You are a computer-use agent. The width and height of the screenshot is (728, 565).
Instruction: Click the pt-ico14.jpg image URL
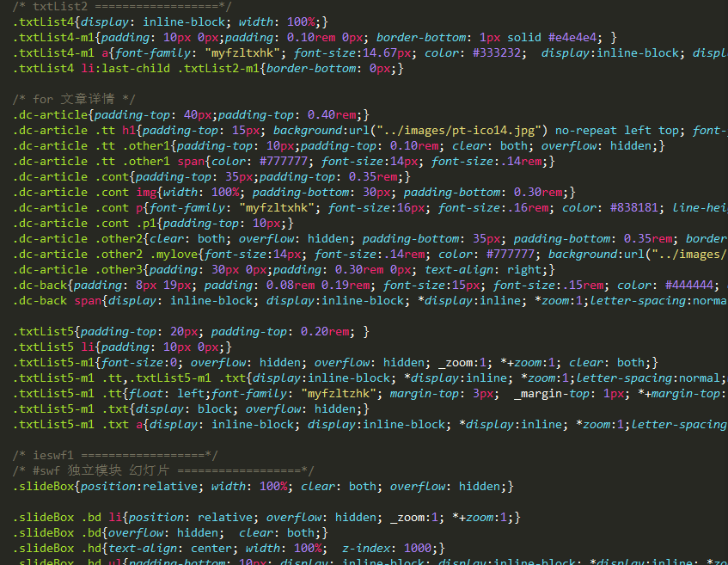coord(458,130)
